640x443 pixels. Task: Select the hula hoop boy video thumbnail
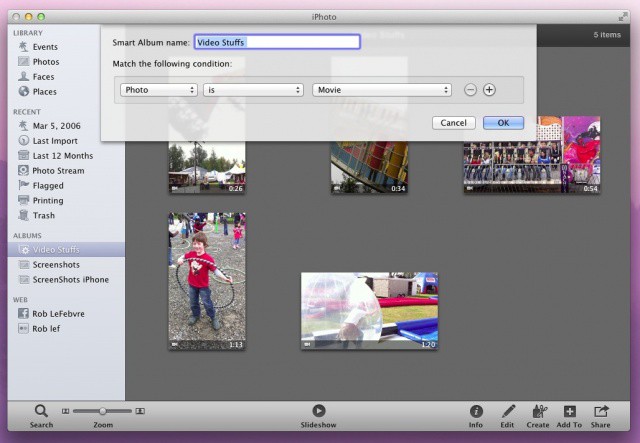coord(207,281)
